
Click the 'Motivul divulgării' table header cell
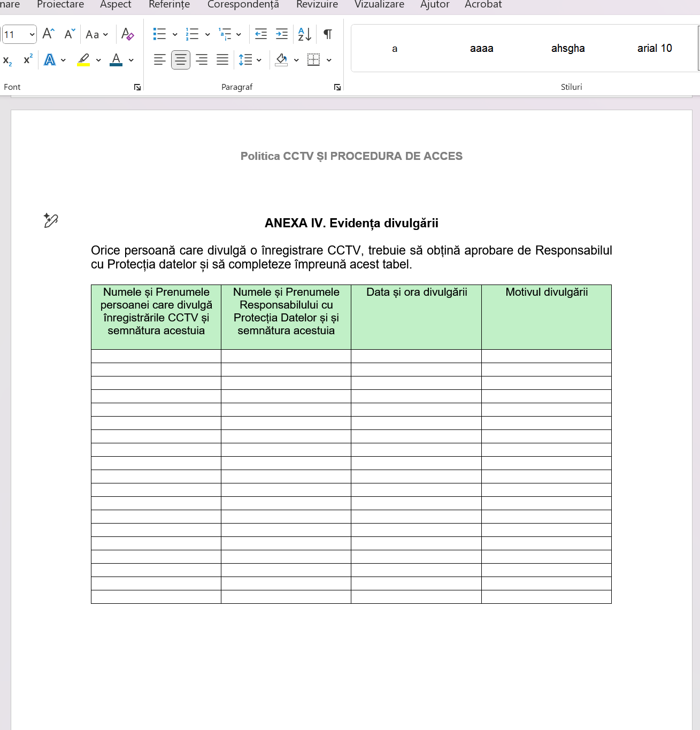(x=547, y=317)
